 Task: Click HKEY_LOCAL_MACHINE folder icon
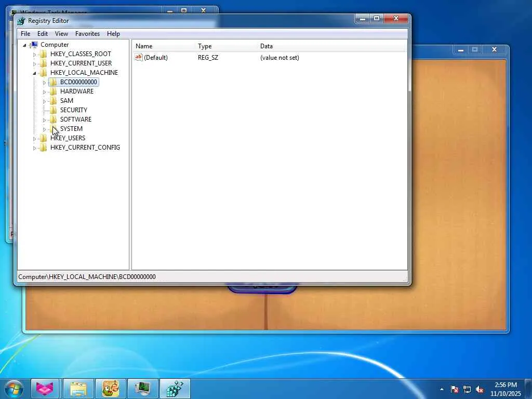[x=44, y=73]
